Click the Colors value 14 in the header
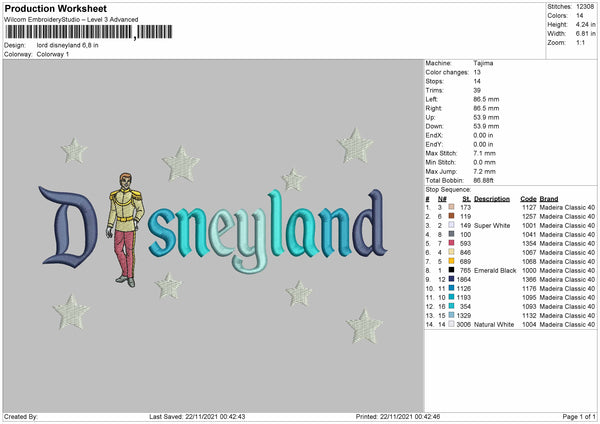 pos(580,16)
